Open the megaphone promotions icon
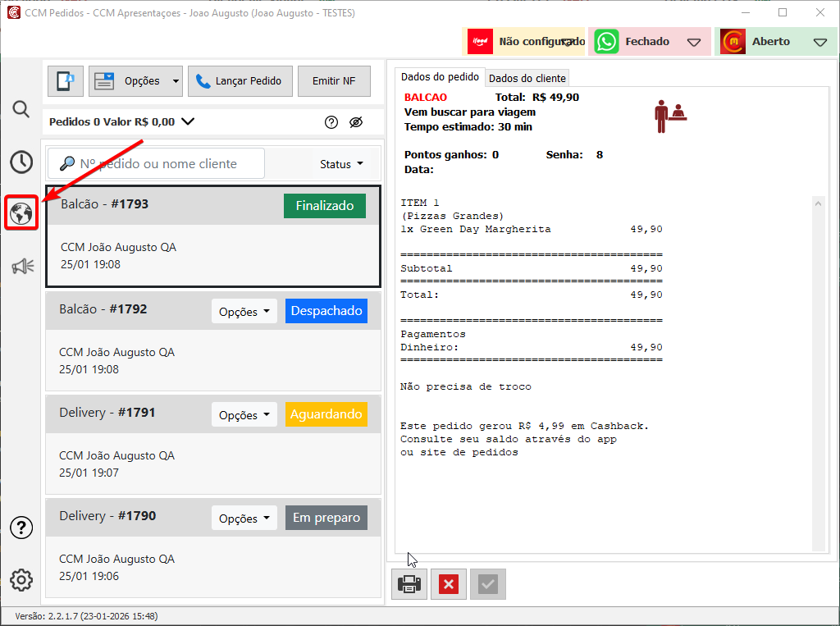Screen dimensions: 840x626 pos(21,266)
